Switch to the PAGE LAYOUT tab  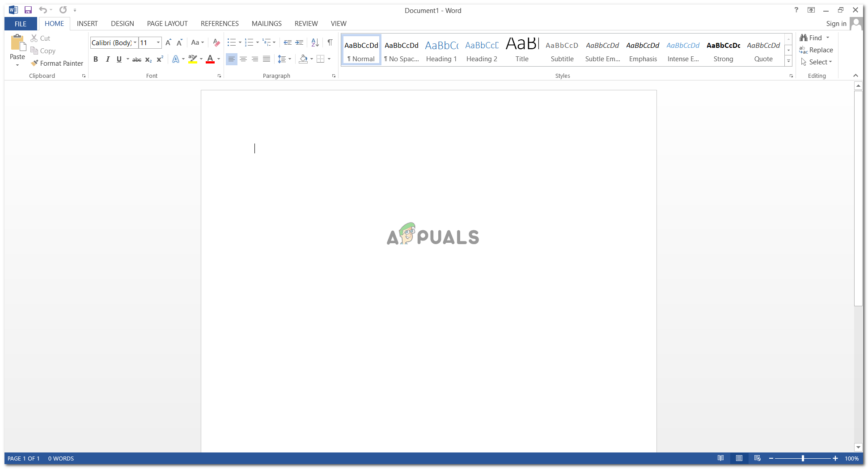[167, 24]
